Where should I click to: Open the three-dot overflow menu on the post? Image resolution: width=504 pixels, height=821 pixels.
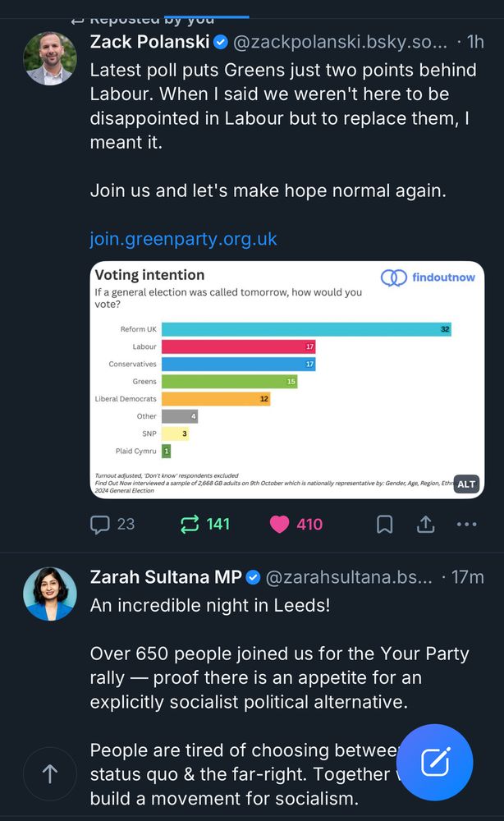click(x=466, y=524)
